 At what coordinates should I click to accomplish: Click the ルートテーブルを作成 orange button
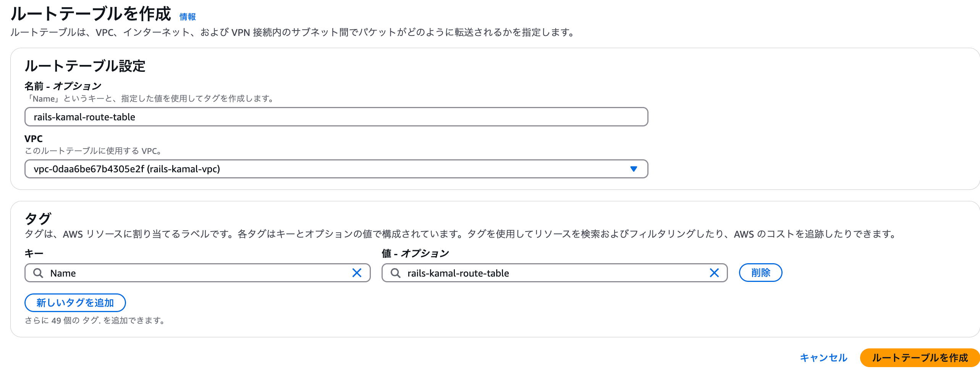pyautogui.click(x=920, y=358)
